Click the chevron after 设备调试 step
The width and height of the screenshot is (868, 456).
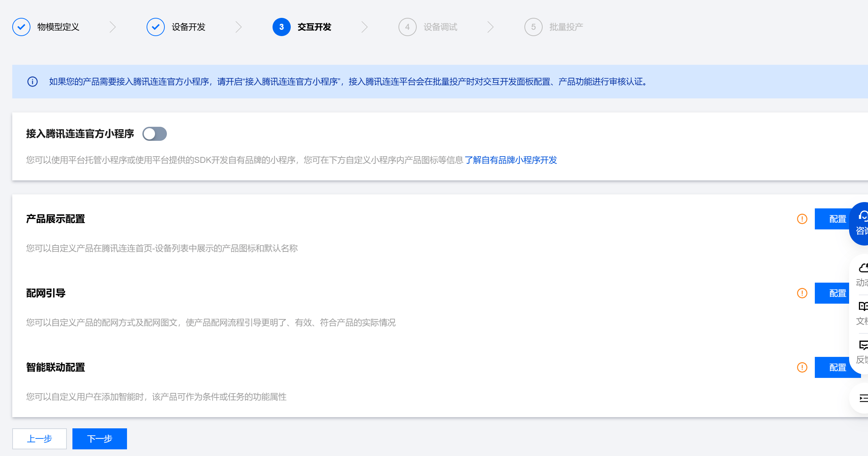(x=490, y=27)
